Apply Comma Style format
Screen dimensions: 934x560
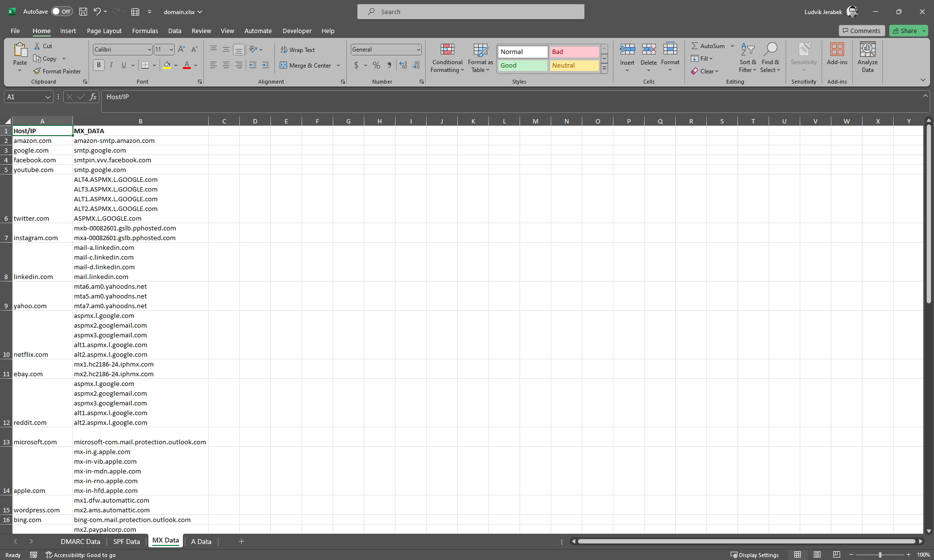[389, 65]
